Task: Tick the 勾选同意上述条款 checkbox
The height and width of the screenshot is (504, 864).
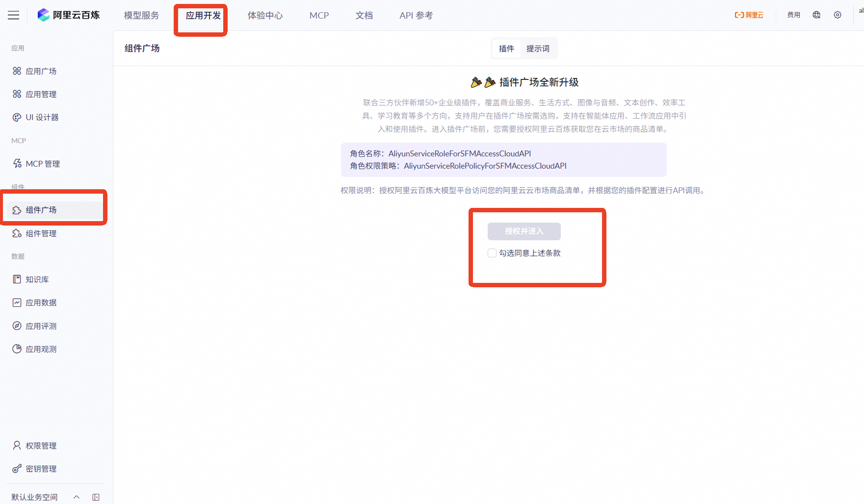Action: coord(492,253)
